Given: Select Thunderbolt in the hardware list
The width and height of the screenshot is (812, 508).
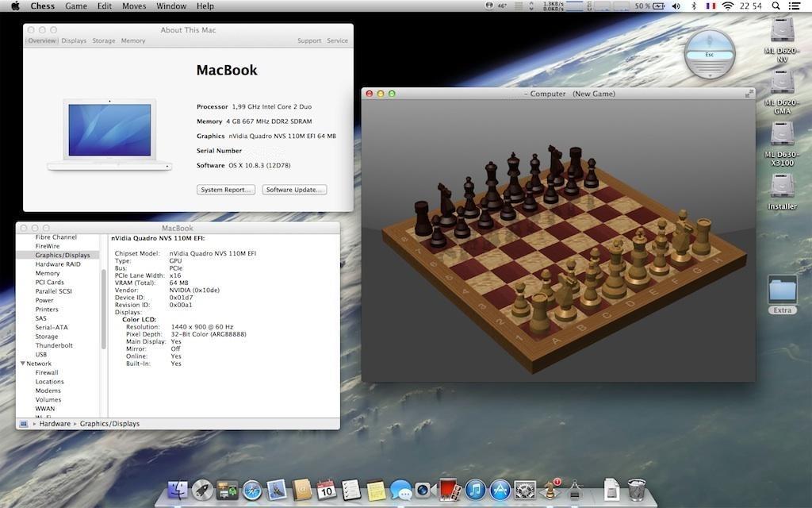Looking at the screenshot, I should pos(54,345).
